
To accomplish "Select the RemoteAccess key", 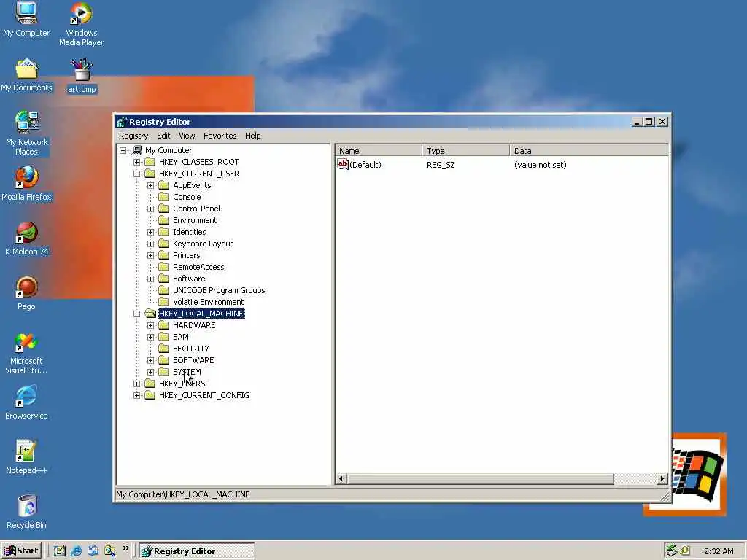I will (198, 267).
